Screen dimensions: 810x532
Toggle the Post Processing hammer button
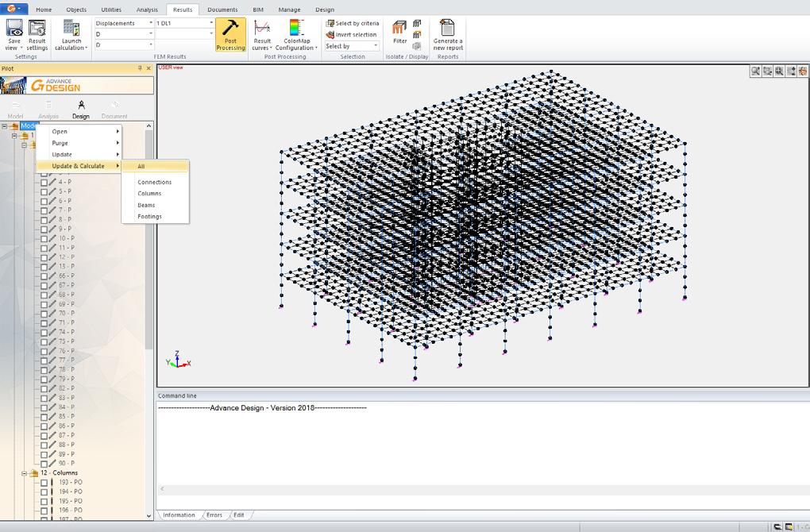230,35
